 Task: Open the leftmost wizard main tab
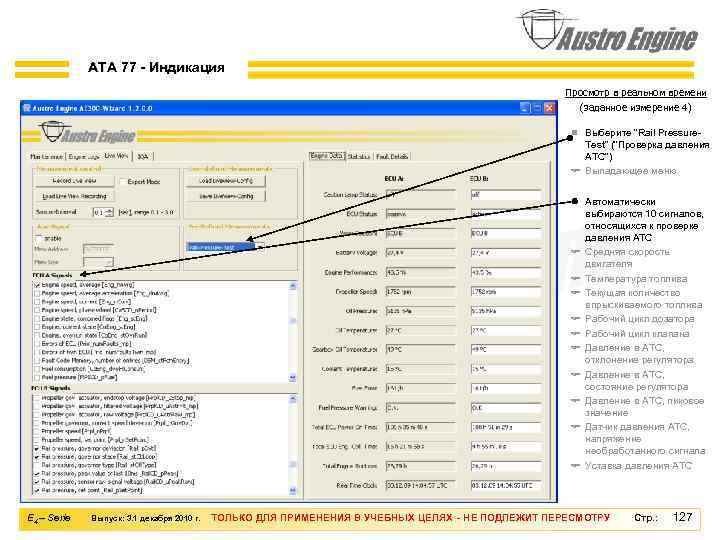46,157
